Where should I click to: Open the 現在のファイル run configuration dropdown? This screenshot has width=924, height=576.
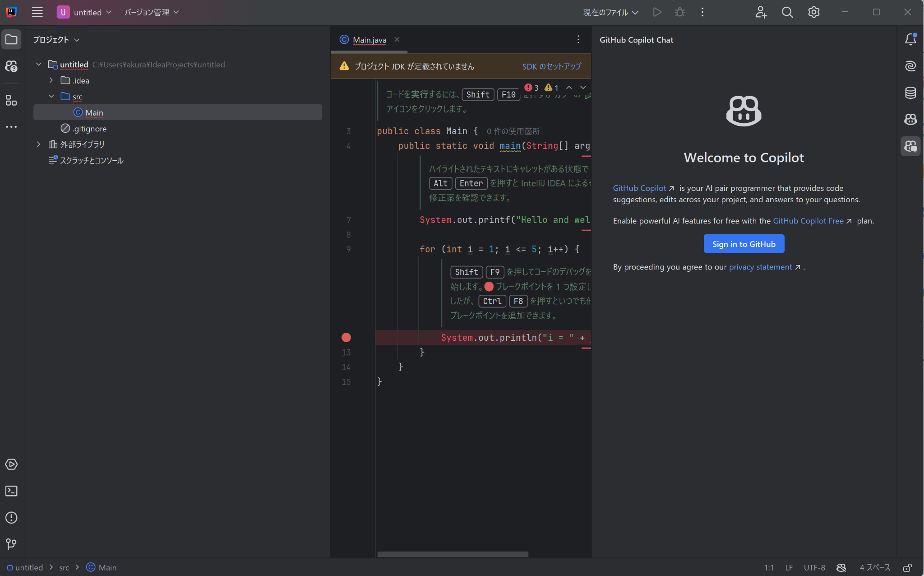pos(610,12)
